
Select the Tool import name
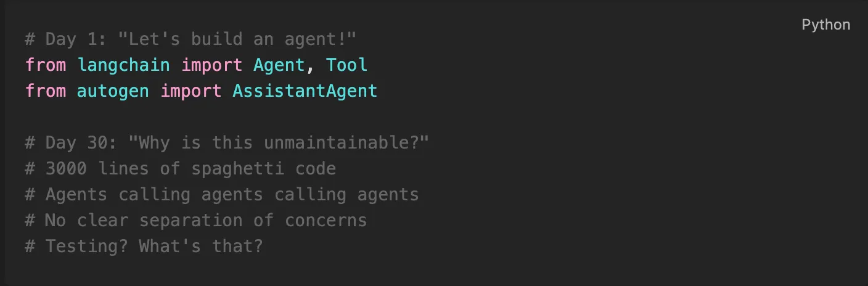tap(346, 65)
